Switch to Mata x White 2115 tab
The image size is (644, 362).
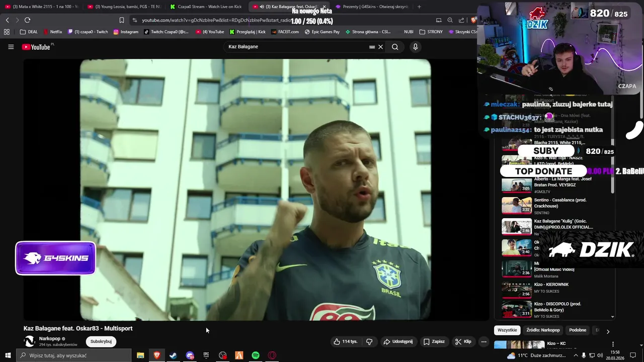[x=41, y=7]
